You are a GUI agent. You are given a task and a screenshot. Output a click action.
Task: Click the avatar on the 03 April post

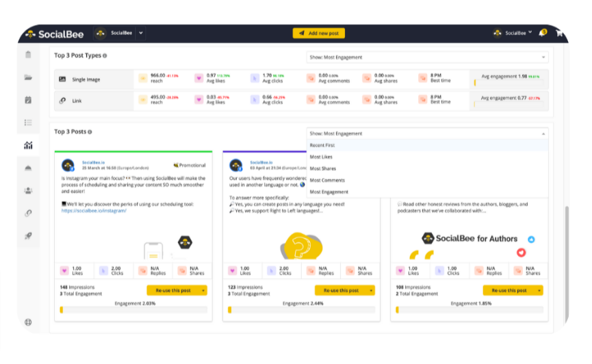tap(236, 166)
